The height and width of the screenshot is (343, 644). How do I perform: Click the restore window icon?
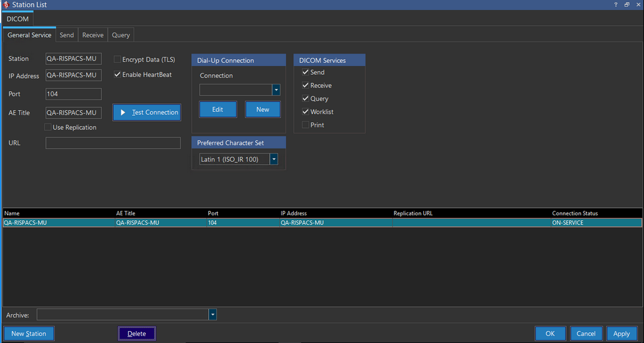tap(626, 5)
